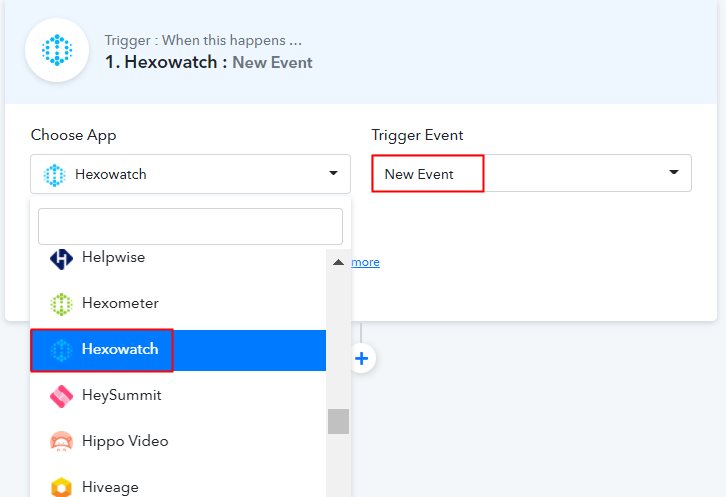Click the green Hexometer icon
The image size is (726, 497).
[61, 304]
